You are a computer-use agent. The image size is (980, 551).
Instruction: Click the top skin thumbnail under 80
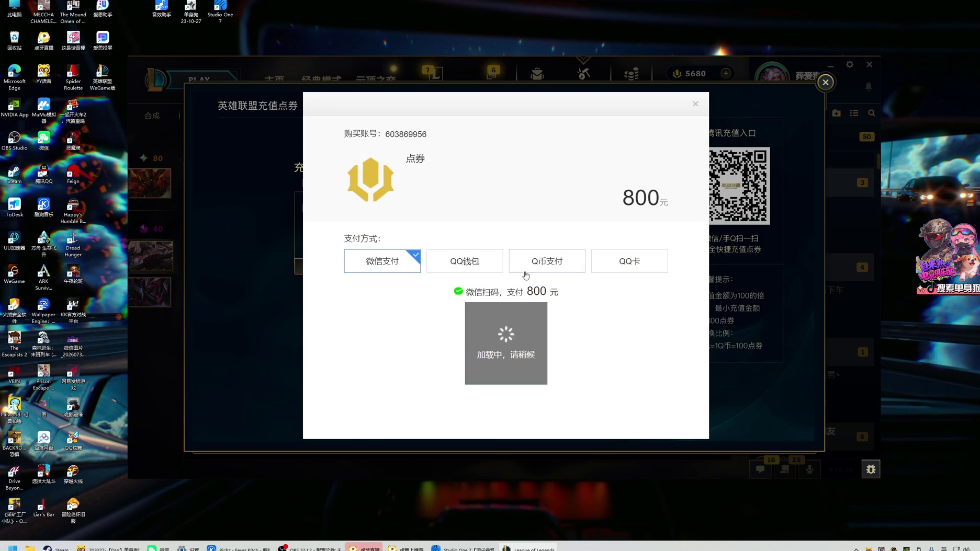click(x=150, y=183)
